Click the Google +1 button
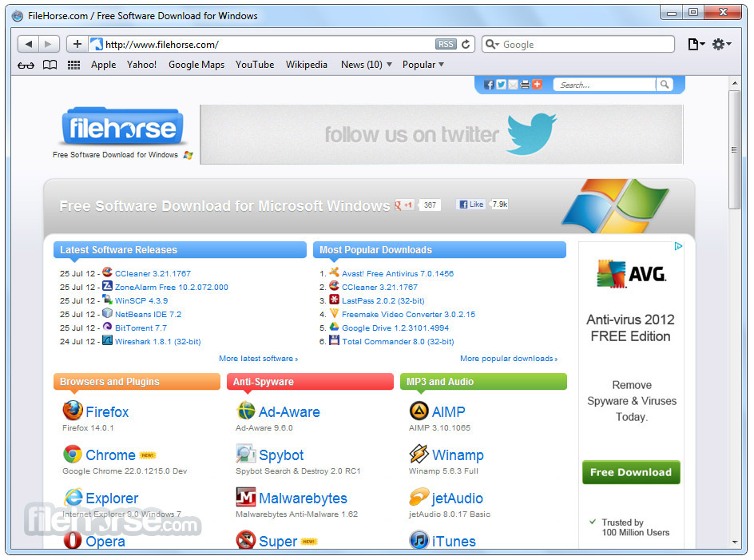 (404, 205)
